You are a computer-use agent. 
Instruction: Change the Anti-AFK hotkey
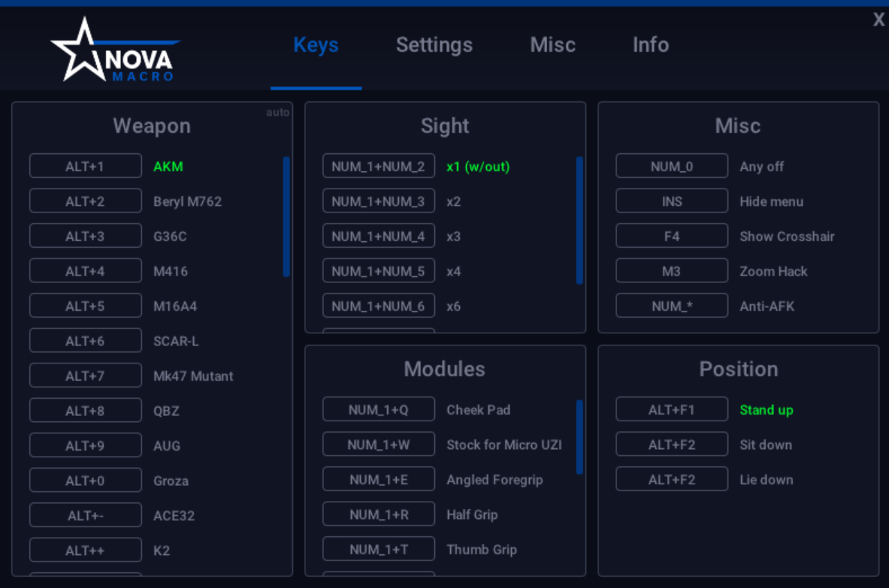tap(671, 305)
